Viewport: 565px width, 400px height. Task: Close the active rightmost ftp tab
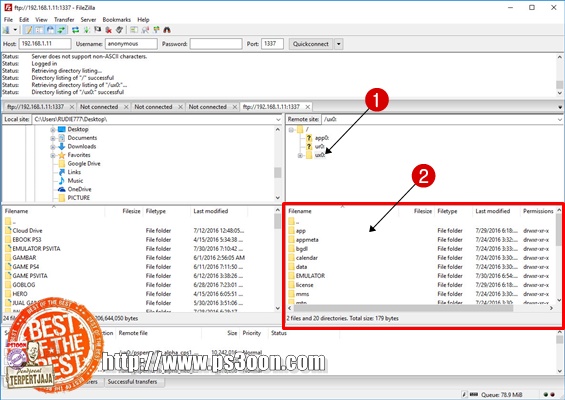pos(307,107)
